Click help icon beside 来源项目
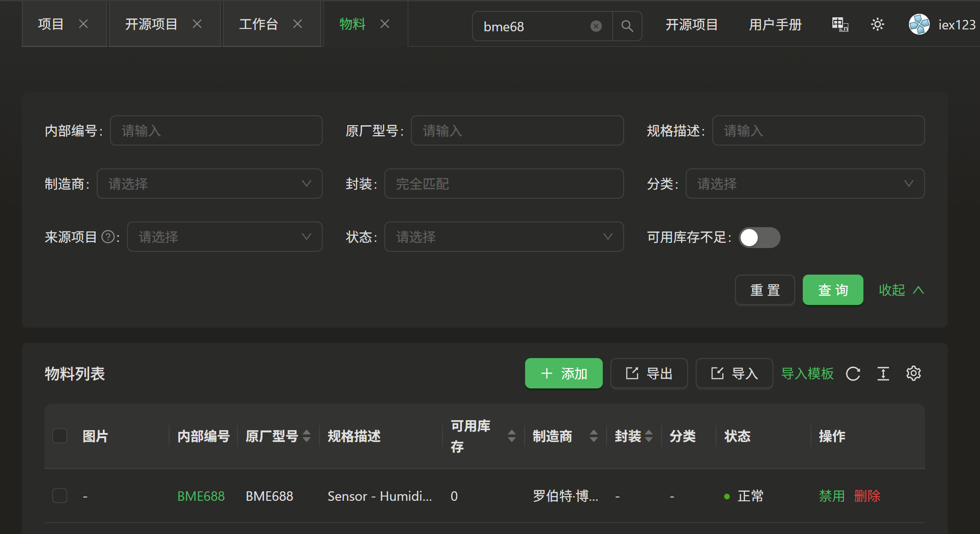Viewport: 980px width, 534px height. (x=108, y=237)
